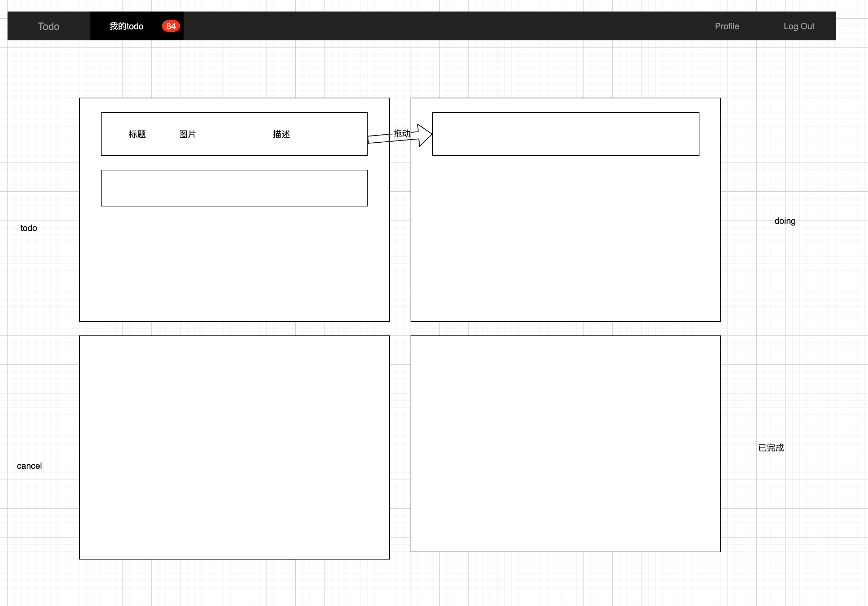Select the empty card in doing panel

[565, 134]
